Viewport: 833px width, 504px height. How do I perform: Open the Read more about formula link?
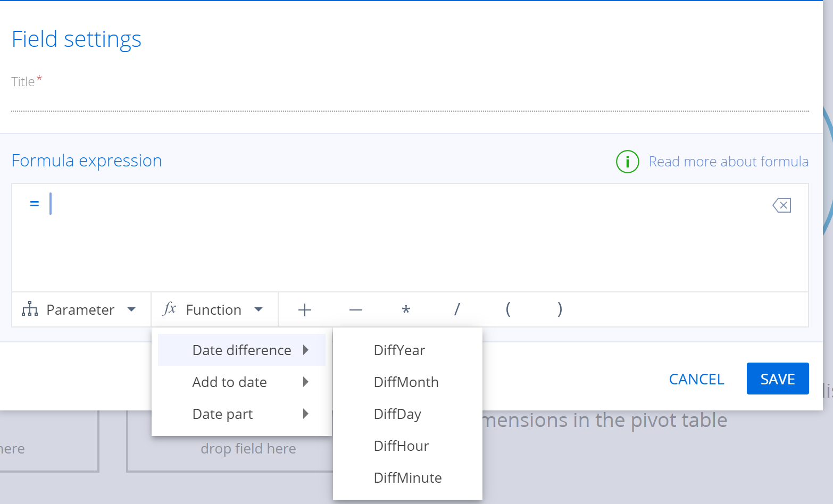click(728, 161)
